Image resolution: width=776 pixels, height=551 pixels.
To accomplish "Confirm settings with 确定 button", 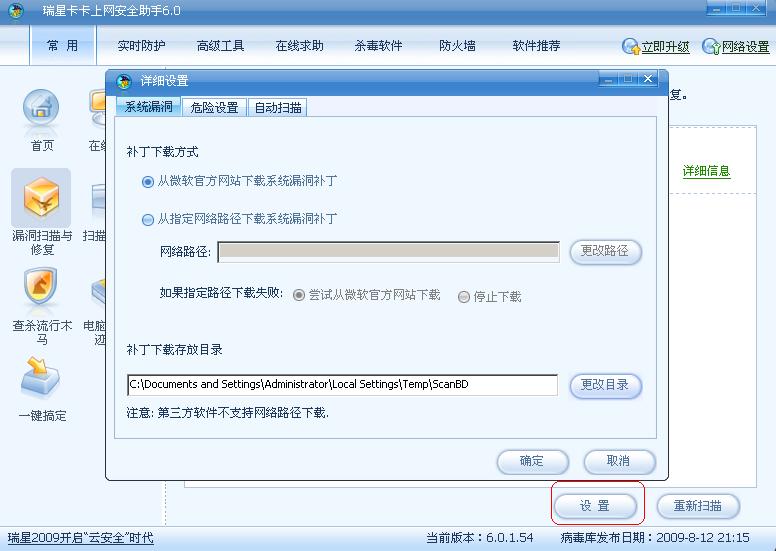I will pyautogui.click(x=532, y=461).
